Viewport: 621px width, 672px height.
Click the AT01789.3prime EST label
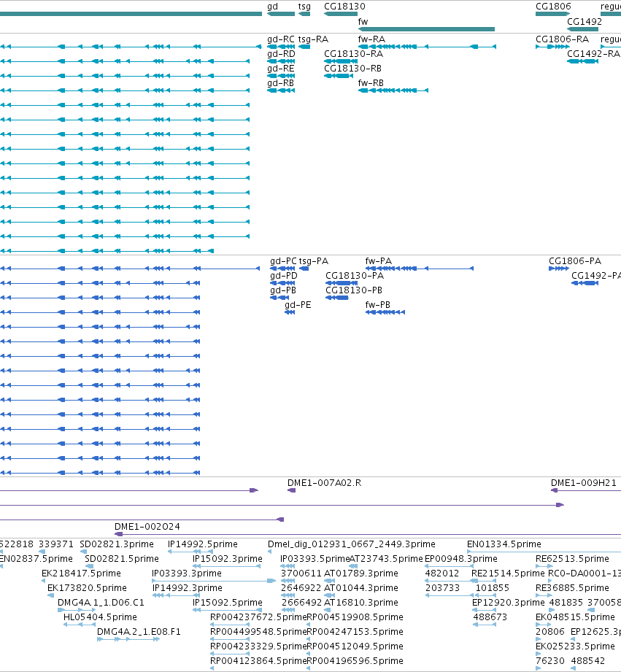click(361, 573)
